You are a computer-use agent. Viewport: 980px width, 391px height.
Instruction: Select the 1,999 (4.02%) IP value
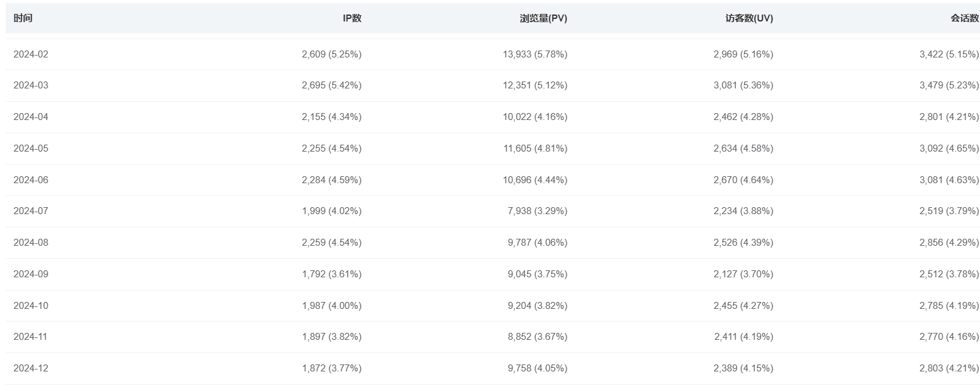tap(331, 211)
